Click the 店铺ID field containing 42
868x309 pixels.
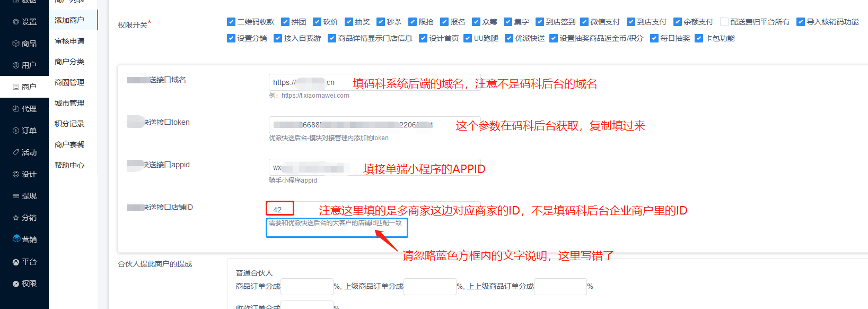tap(375, 210)
